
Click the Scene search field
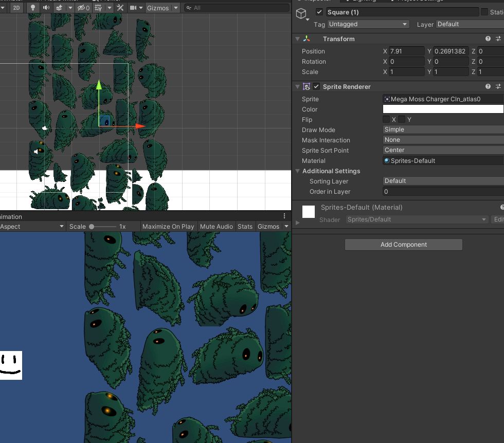coord(237,8)
